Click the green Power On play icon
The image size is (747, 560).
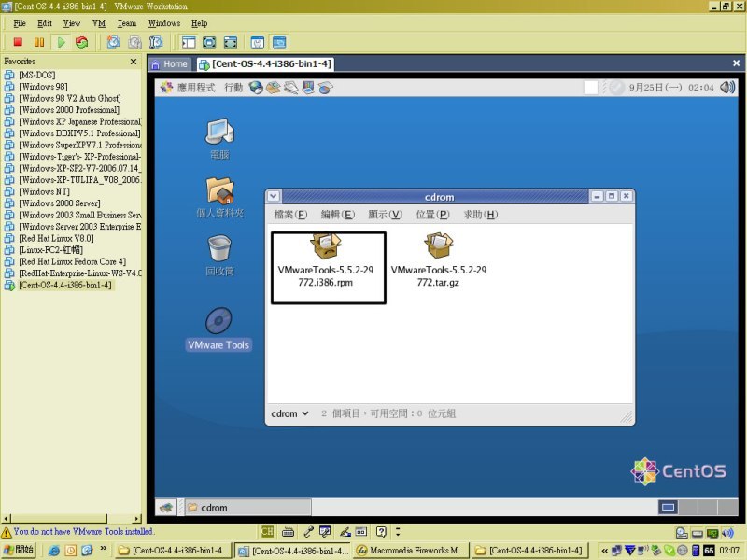pyautogui.click(x=61, y=42)
